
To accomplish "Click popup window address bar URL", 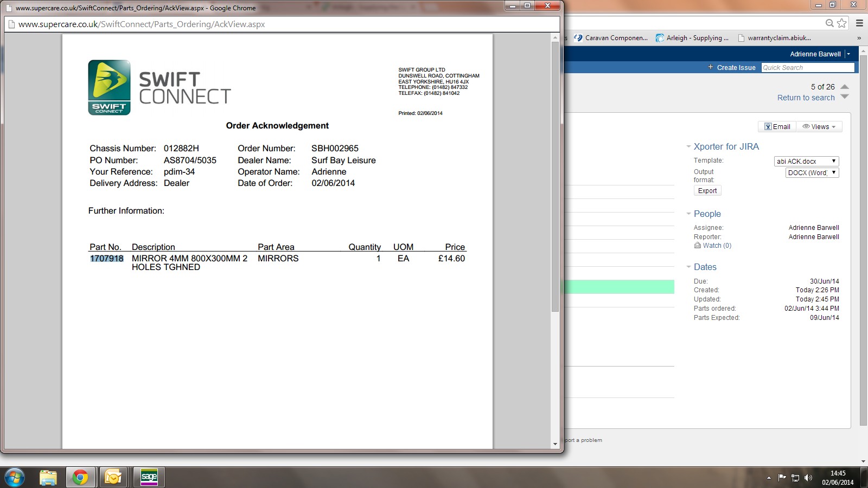I will coord(142,24).
